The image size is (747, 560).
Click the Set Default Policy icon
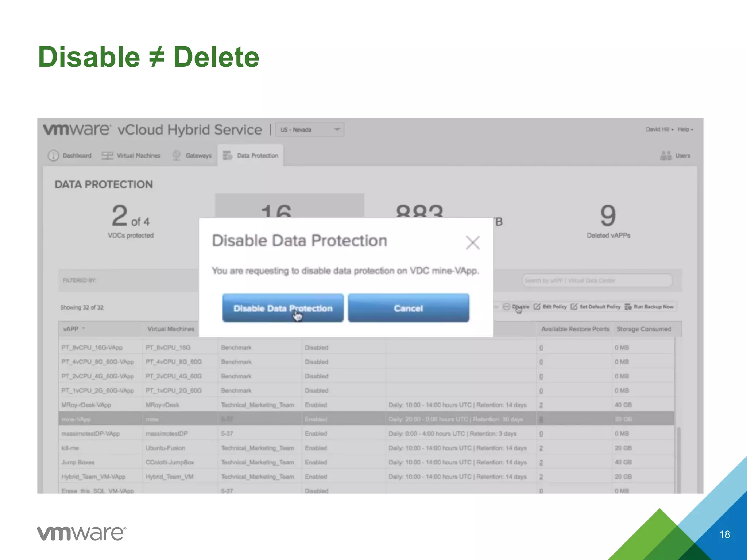pyautogui.click(x=574, y=307)
